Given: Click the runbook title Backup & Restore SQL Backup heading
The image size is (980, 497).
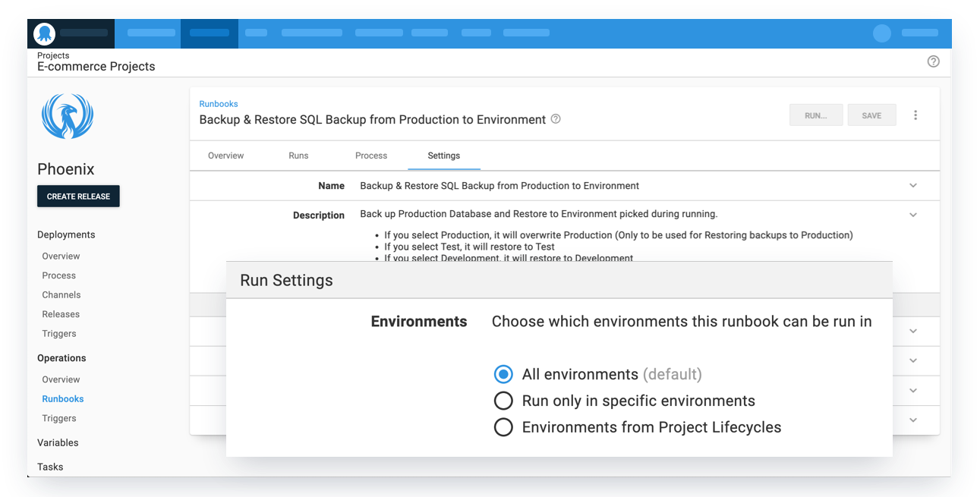Looking at the screenshot, I should (373, 120).
